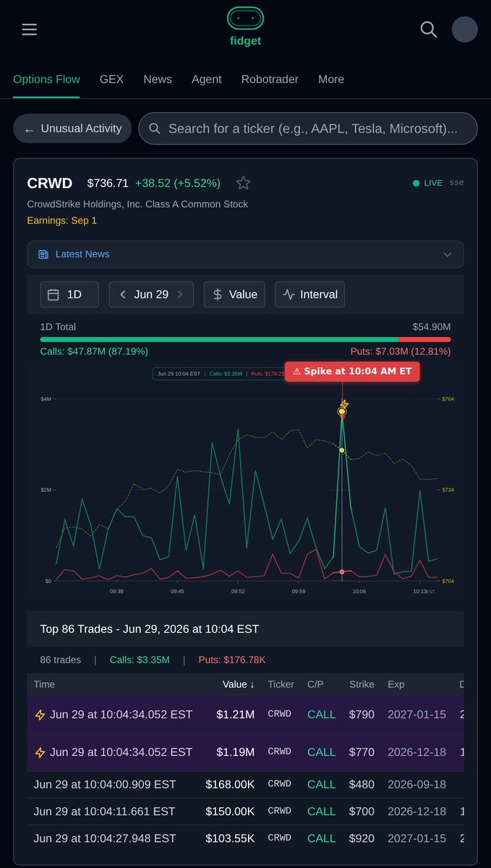491x868 pixels.
Task: Click the Strike column header
Action: [362, 684]
